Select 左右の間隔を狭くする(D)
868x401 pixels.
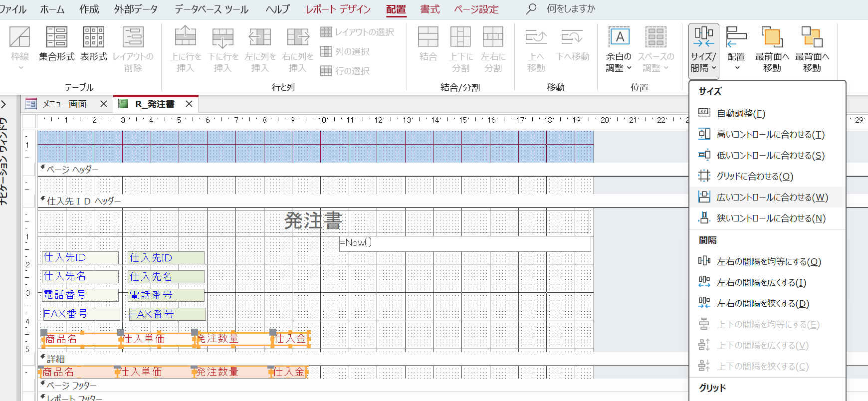(x=767, y=303)
